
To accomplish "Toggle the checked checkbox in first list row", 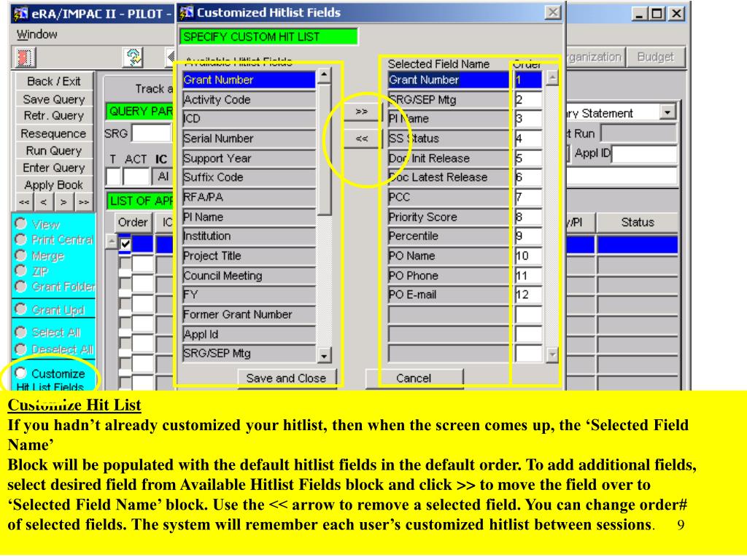I will [125, 244].
